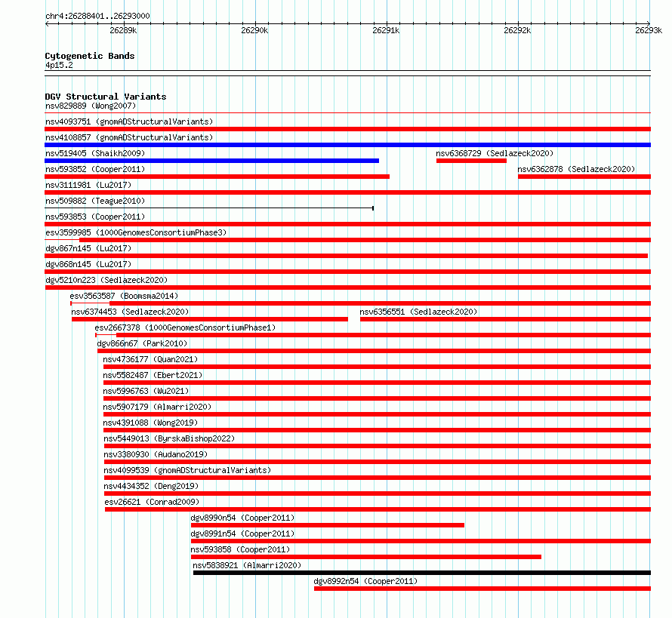Click the 4p15.2 band label
Viewport: 672px width, 618px height.
click(x=59, y=65)
